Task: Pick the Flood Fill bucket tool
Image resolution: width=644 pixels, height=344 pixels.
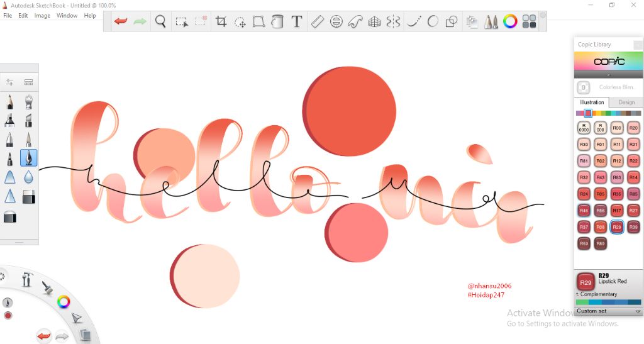Action: 277,21
